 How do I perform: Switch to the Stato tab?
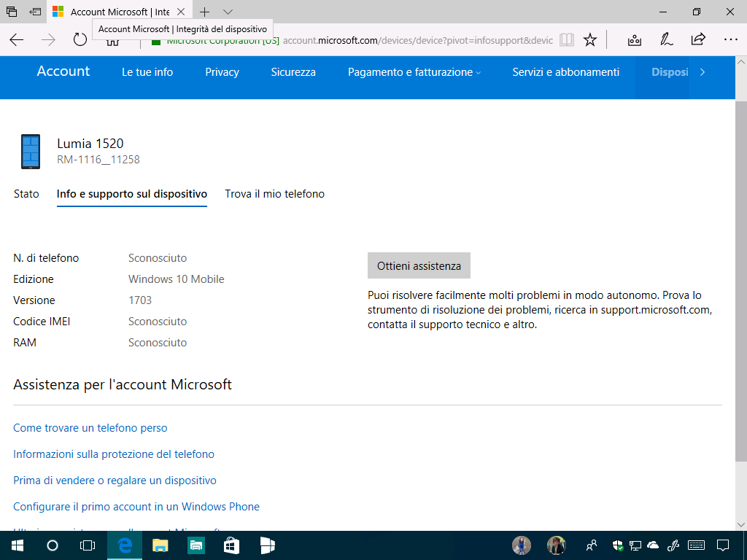point(26,194)
